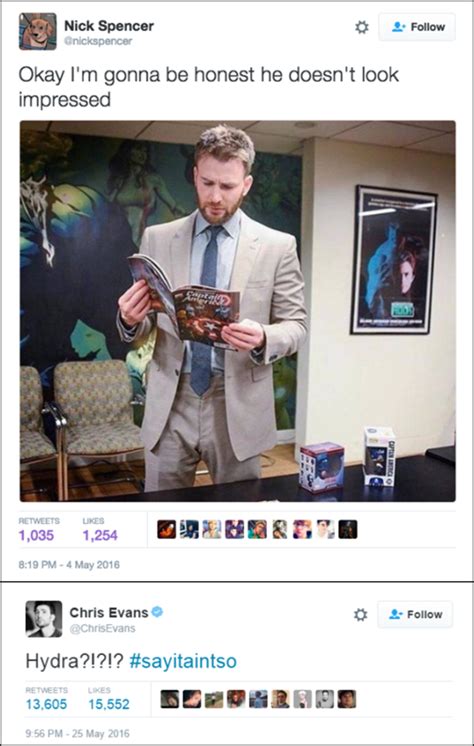This screenshot has width=474, height=746.
Task: Follow Nick Spencer
Action: 417,27
